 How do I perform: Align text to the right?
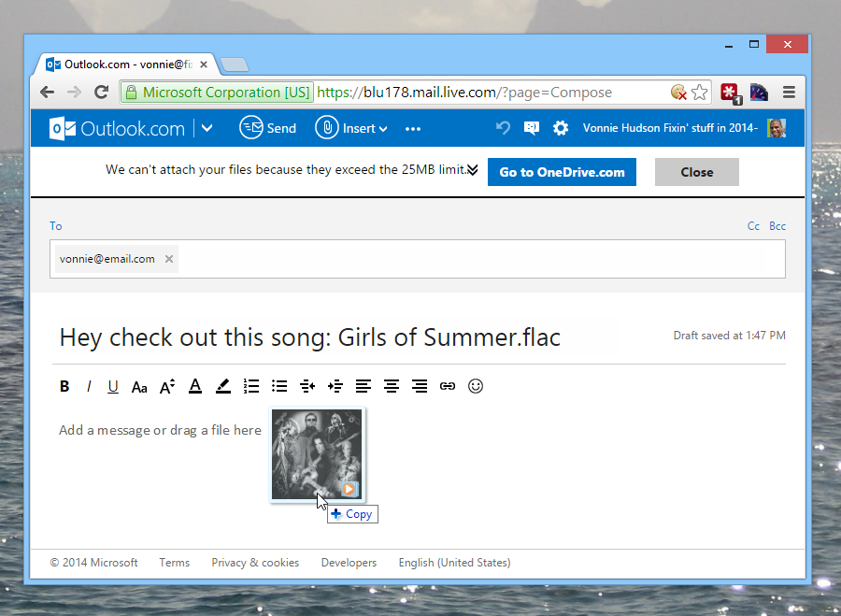pos(420,386)
